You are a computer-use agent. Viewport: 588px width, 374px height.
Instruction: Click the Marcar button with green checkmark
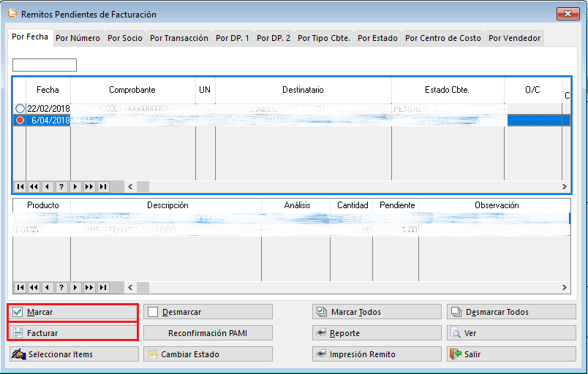tap(72, 312)
